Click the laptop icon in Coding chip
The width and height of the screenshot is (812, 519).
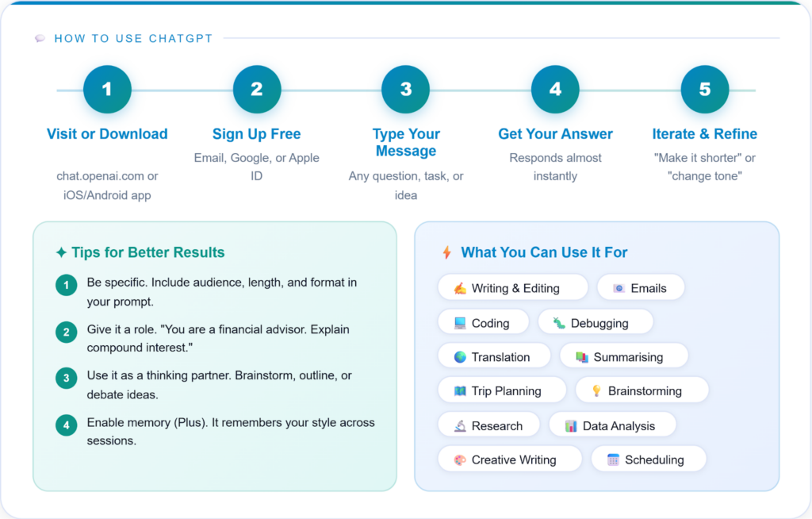point(460,323)
